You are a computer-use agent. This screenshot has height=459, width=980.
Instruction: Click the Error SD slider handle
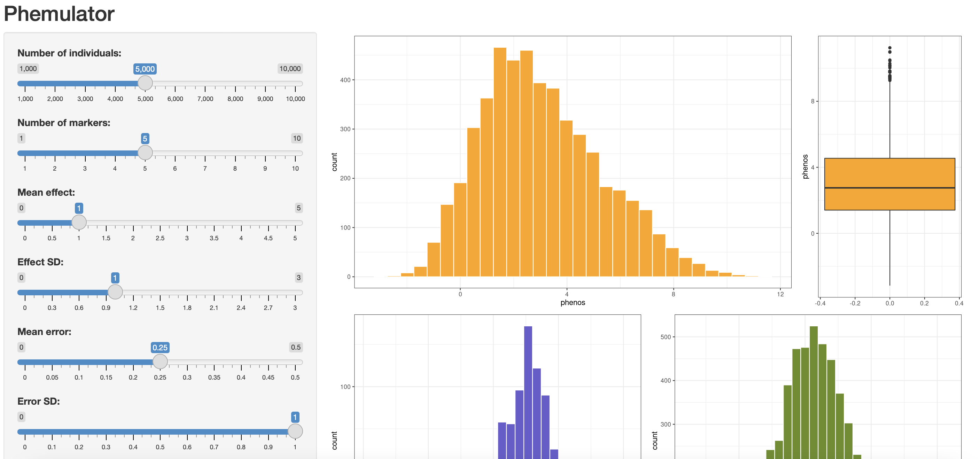tap(295, 431)
